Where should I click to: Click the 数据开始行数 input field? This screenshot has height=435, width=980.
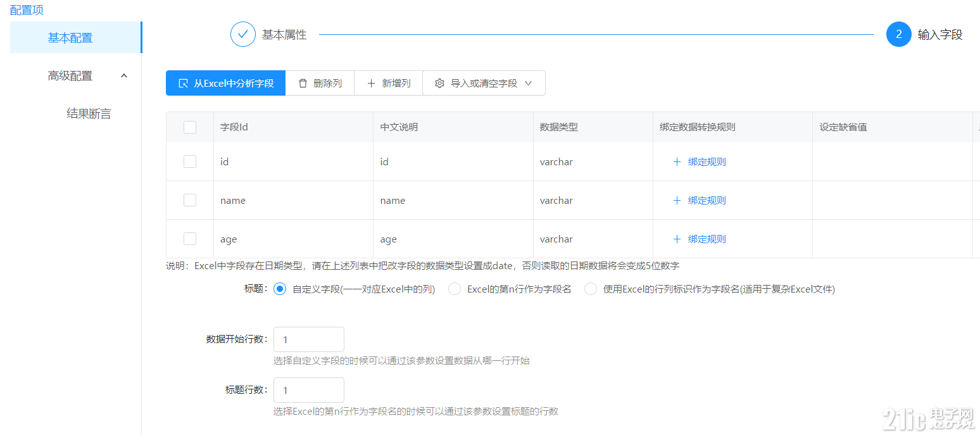coord(309,339)
